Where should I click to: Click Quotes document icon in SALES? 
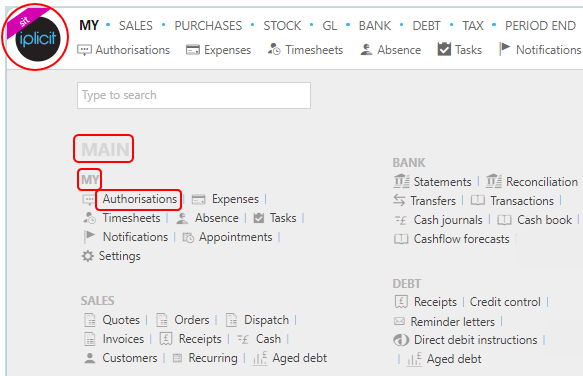(x=90, y=320)
